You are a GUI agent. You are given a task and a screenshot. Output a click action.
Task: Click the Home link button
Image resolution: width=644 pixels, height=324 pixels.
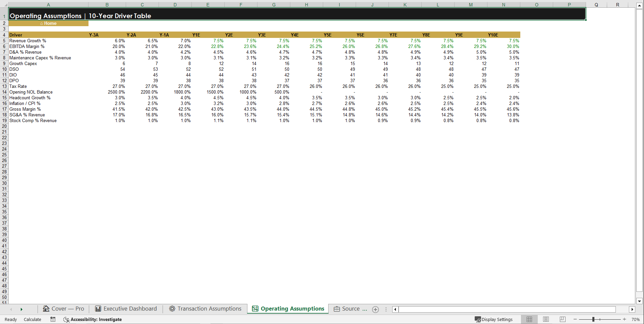(49, 23)
